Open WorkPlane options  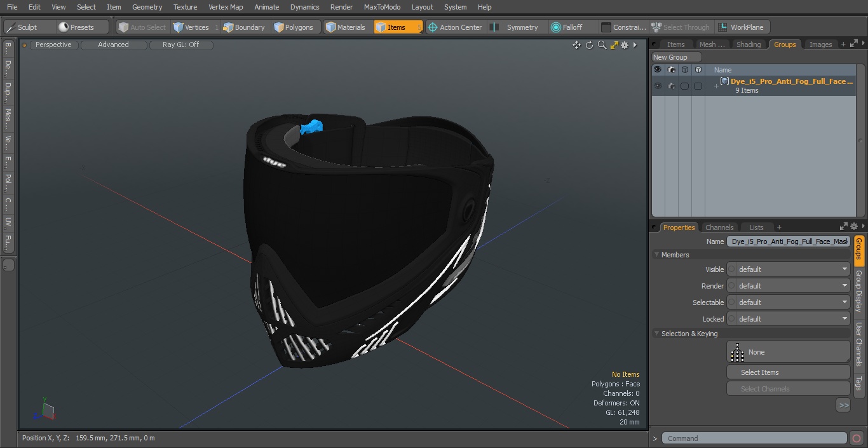coord(742,27)
